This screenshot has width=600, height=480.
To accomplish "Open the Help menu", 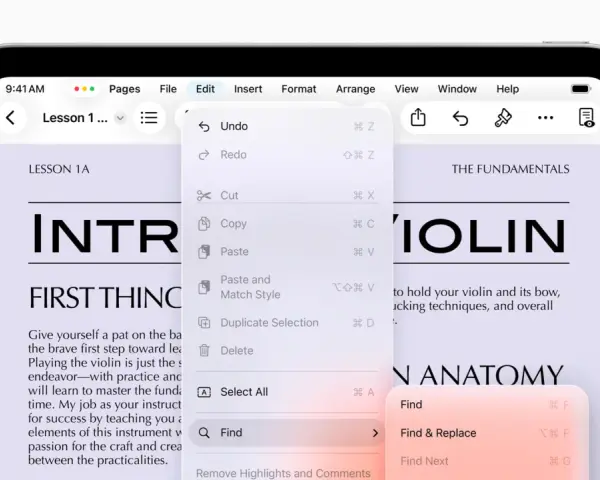I will [x=507, y=89].
